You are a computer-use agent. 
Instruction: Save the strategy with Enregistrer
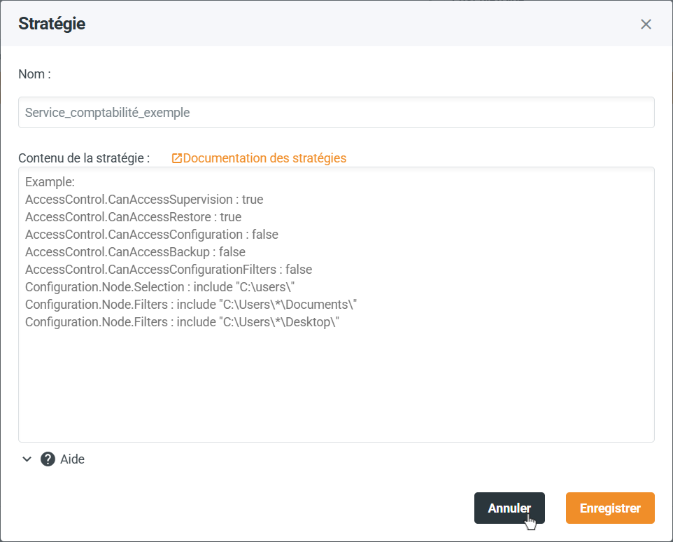pyautogui.click(x=609, y=508)
